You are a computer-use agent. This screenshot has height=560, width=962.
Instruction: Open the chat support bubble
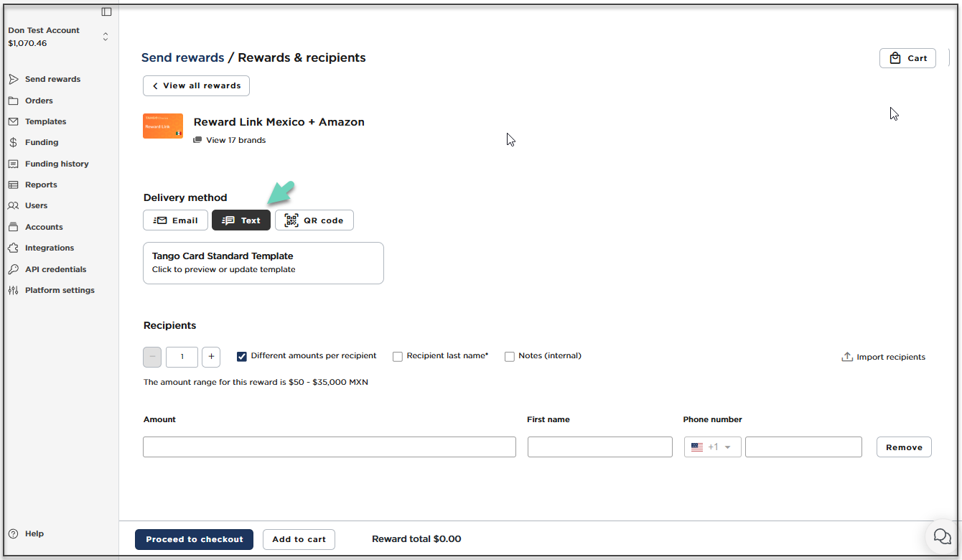pyautogui.click(x=941, y=536)
